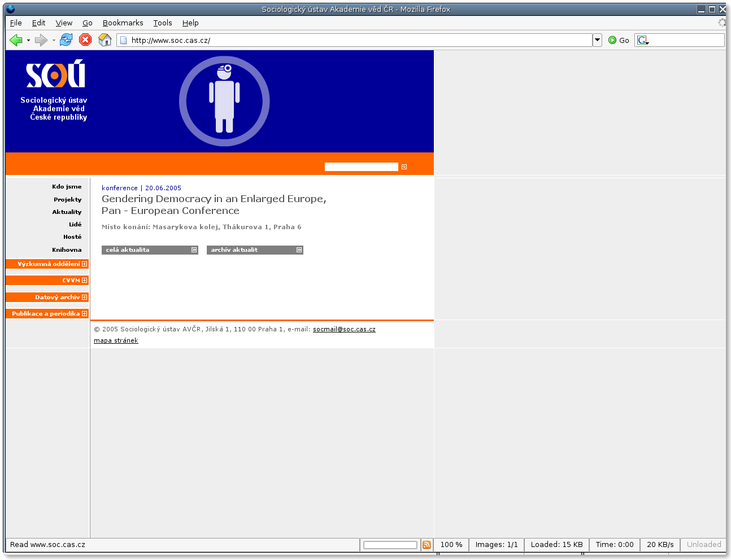This screenshot has width=731, height=560.
Task: Open the Knihovna link
Action: [x=67, y=250]
